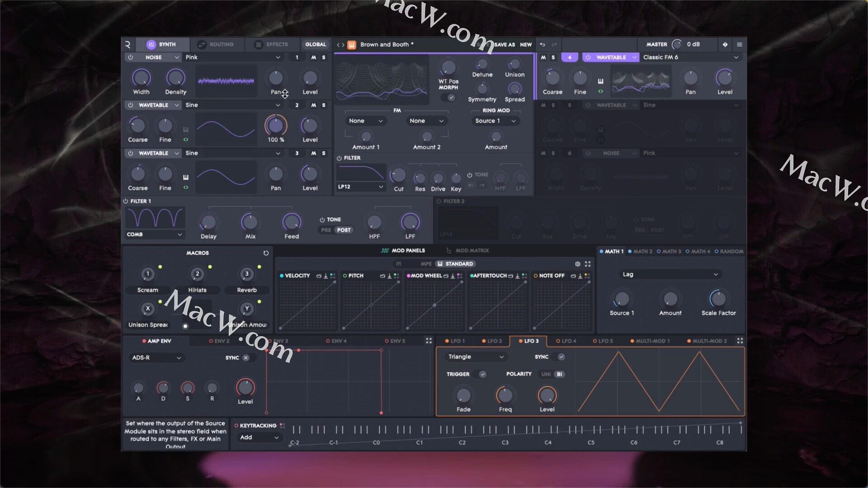Viewport: 868px width, 488px height.
Task: Mute source 1 with M button
Action: pos(313,57)
